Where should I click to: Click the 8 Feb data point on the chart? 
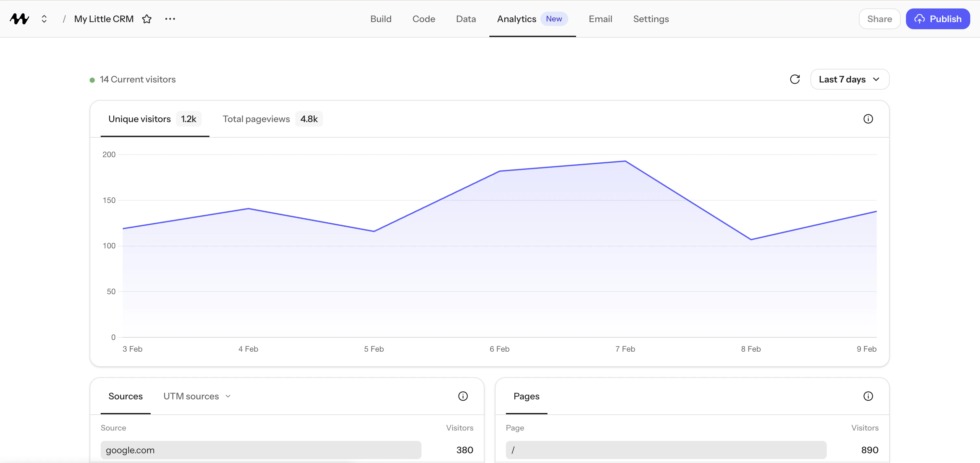tap(751, 240)
